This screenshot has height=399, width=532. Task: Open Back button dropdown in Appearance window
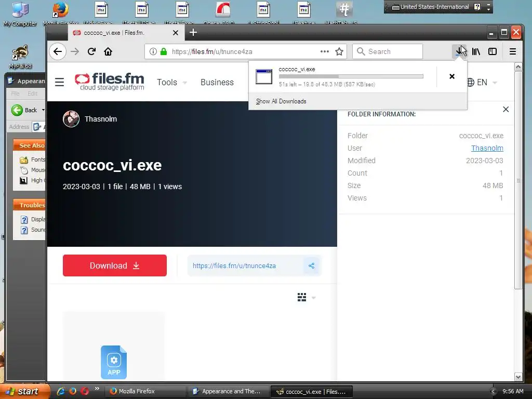coord(43,110)
